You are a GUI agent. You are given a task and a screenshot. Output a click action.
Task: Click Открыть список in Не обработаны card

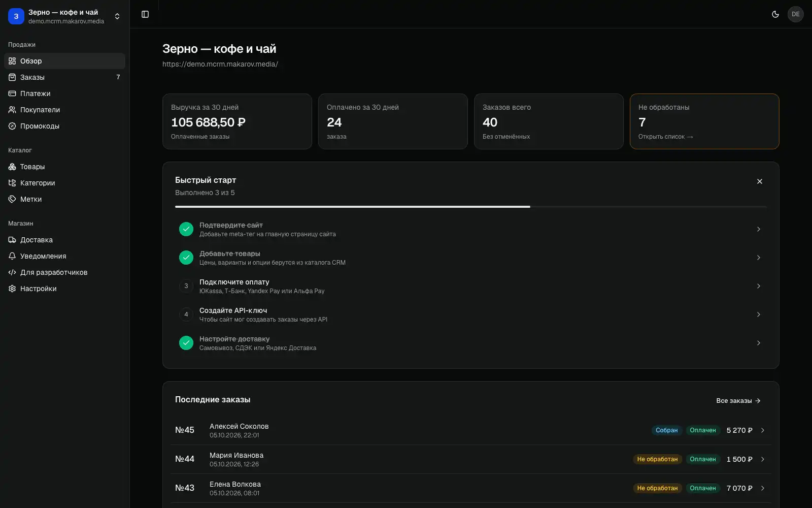coord(665,137)
